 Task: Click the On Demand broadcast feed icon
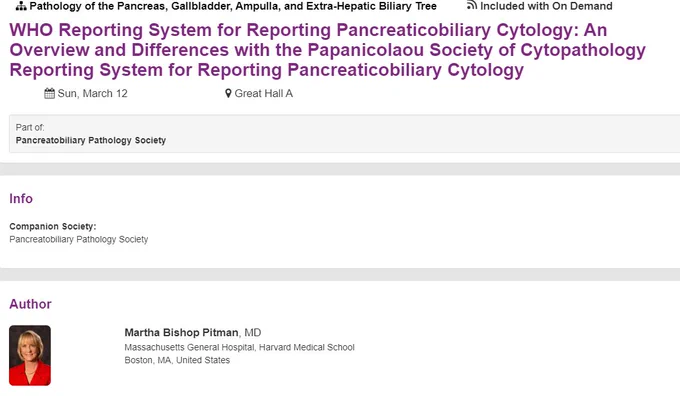[x=472, y=5]
